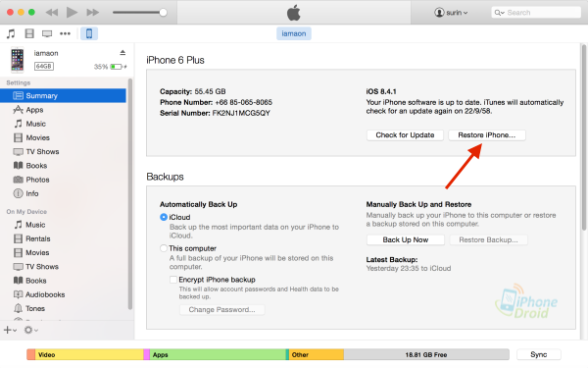The height and width of the screenshot is (368, 588).
Task: Click the 64GB capacity badge
Action: (x=44, y=67)
